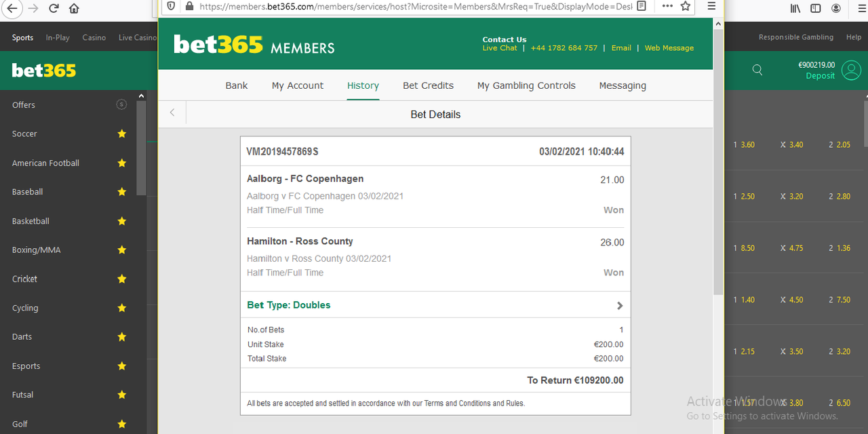
Task: Open the popup window hamburger menu
Action: coord(711,6)
